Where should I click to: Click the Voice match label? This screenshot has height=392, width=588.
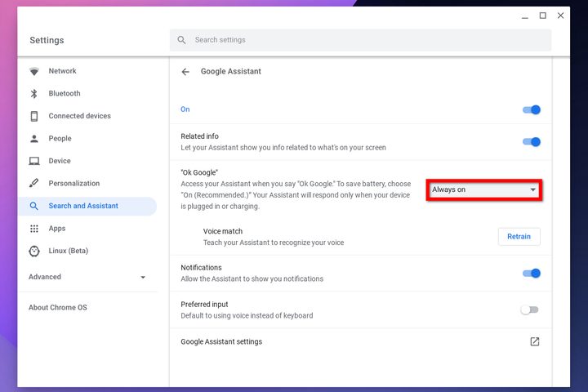(x=223, y=231)
